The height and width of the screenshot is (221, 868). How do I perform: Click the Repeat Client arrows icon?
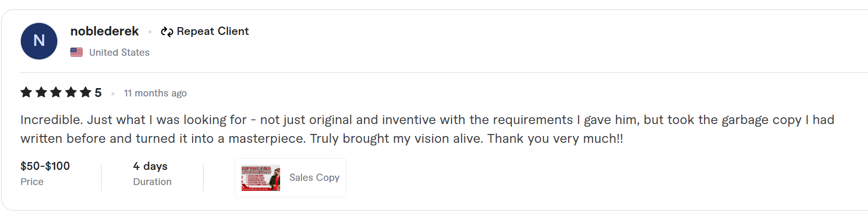167,32
